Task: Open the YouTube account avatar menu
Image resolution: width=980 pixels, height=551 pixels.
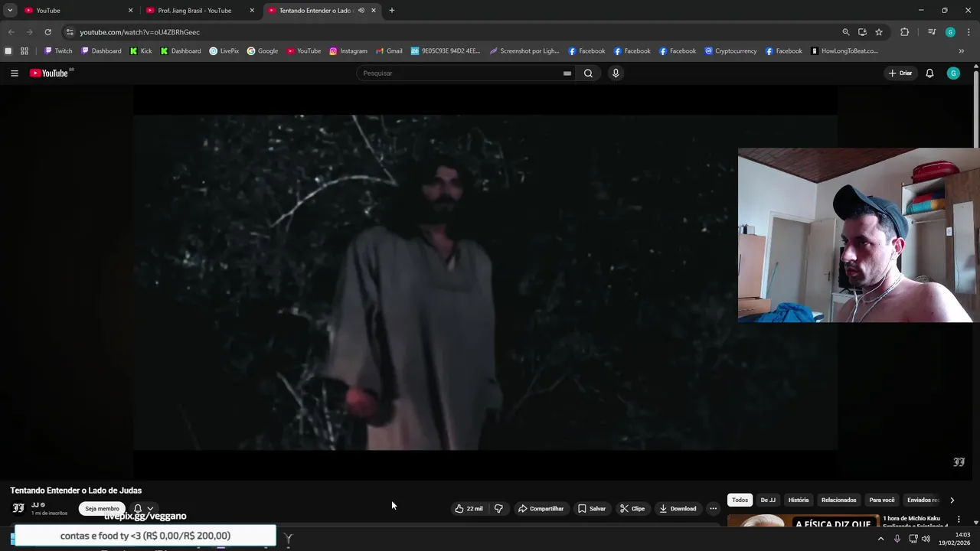Action: 953,73
